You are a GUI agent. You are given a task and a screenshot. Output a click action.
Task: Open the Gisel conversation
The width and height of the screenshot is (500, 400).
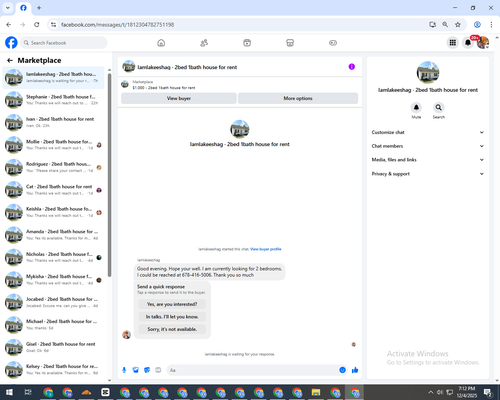point(53,347)
